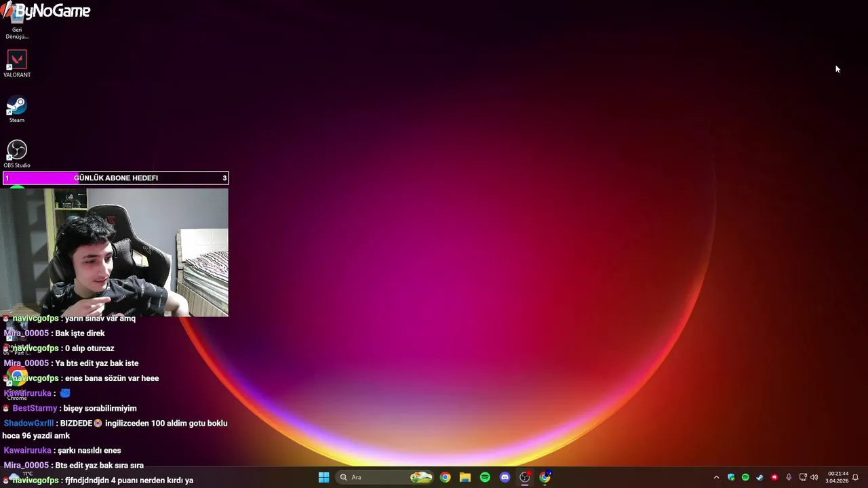Switch to the Chrome profile window with badge
The width and height of the screenshot is (868, 488).
click(x=545, y=477)
